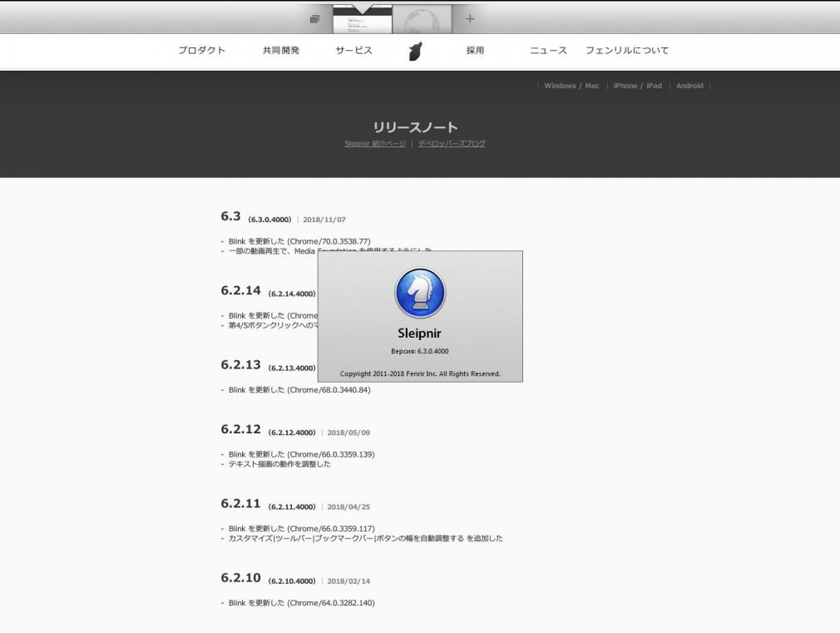Click the 2018/04/25 release date

(348, 507)
